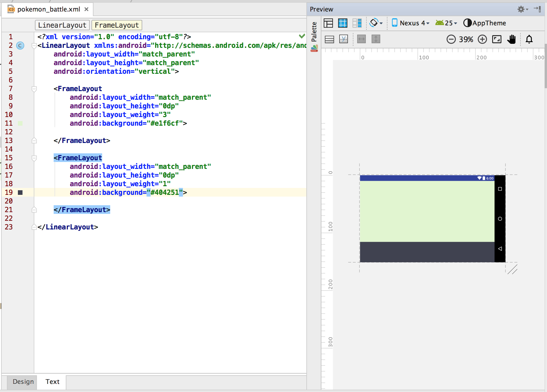Select the pan hand tool
The width and height of the screenshot is (547, 392).
pyautogui.click(x=512, y=39)
